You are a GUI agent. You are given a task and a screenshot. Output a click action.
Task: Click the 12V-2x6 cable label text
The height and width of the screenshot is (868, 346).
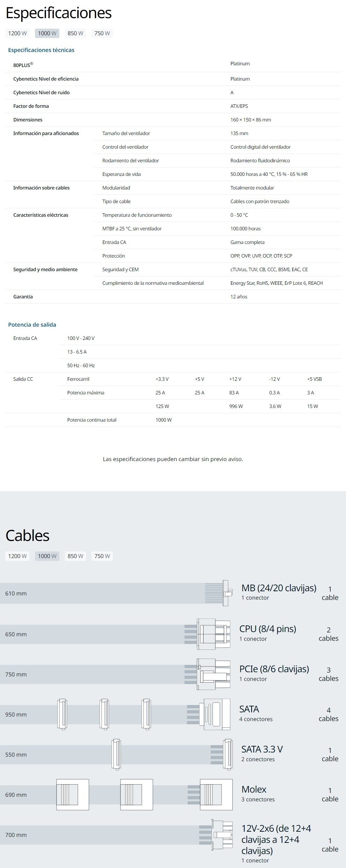(x=276, y=839)
